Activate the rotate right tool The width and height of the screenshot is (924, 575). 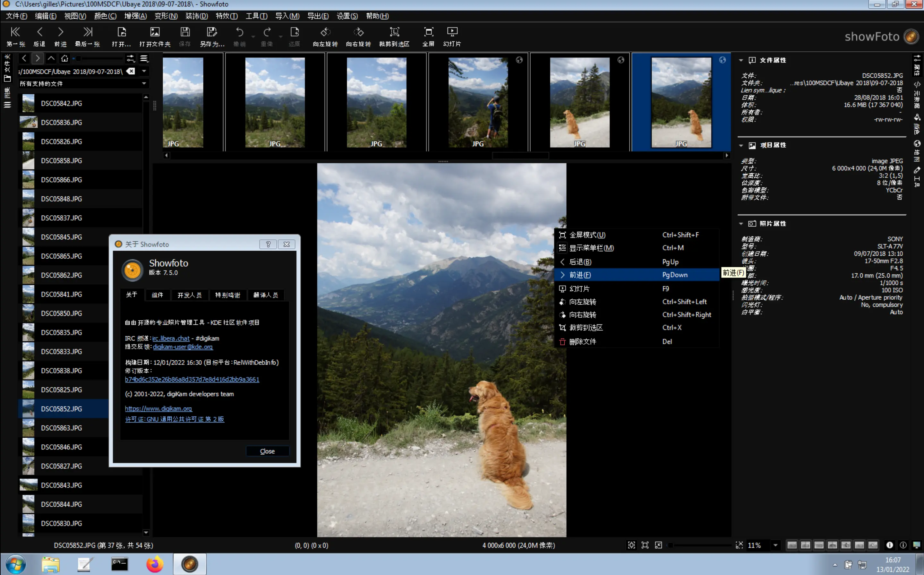click(x=358, y=36)
